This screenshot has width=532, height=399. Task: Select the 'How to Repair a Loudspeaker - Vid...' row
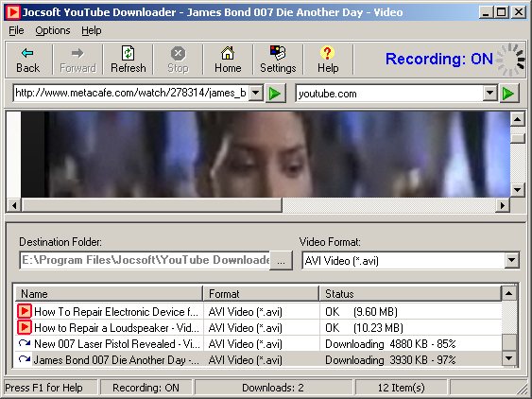click(259, 327)
